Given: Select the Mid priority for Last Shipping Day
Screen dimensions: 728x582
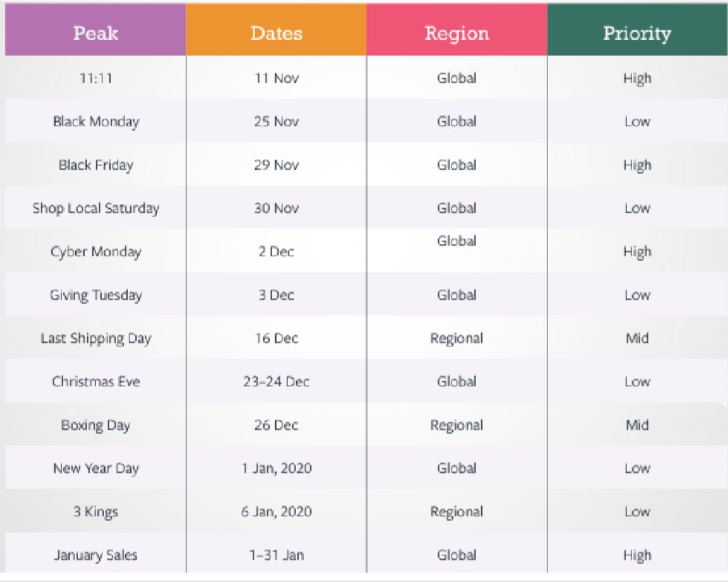Looking at the screenshot, I should [x=637, y=338].
